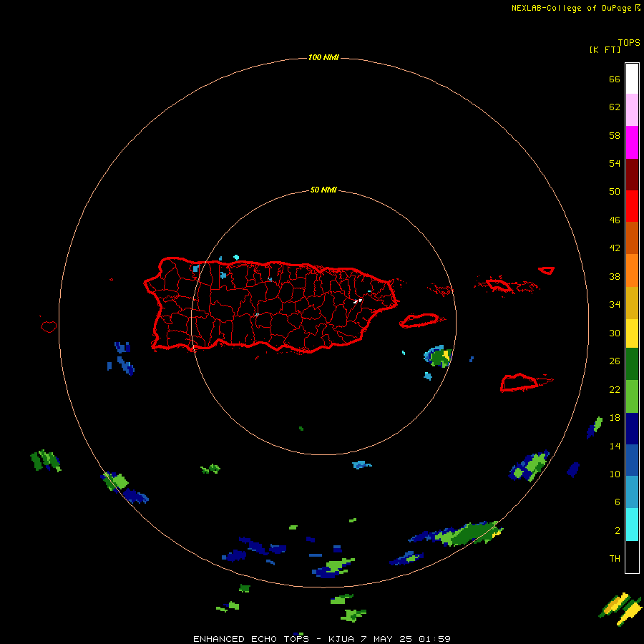This screenshot has width=644, height=644.
Task: Click the white echo near eastern Puerto Rico
Action: coord(358,301)
